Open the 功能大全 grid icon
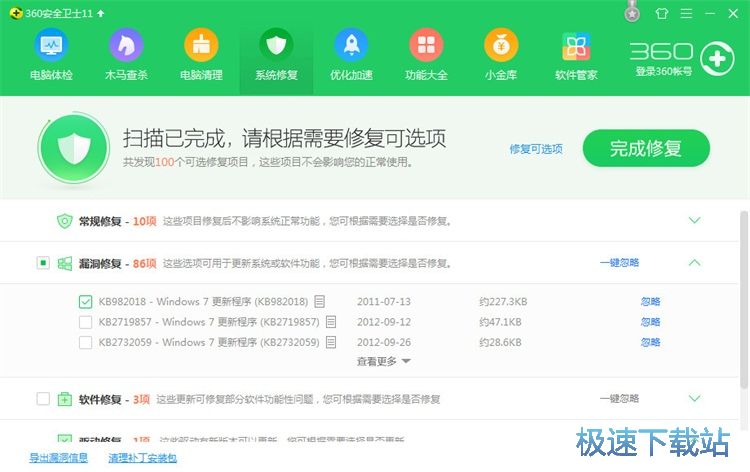 426,45
